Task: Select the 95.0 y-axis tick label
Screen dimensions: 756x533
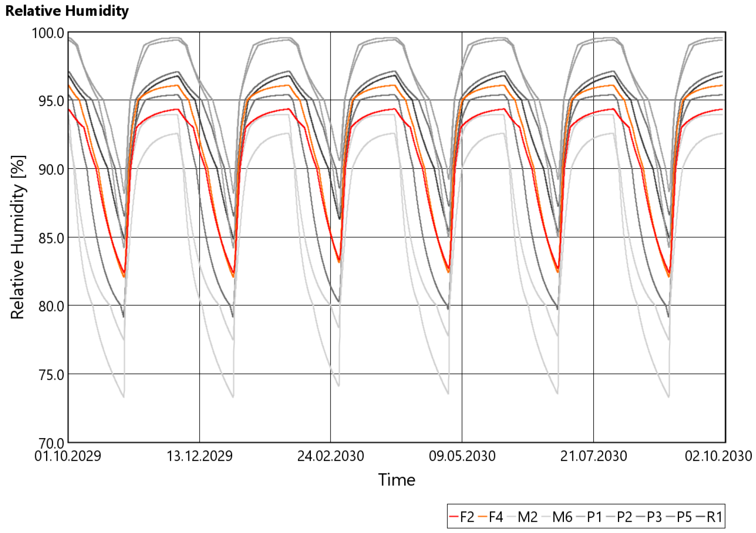Action: (x=51, y=101)
